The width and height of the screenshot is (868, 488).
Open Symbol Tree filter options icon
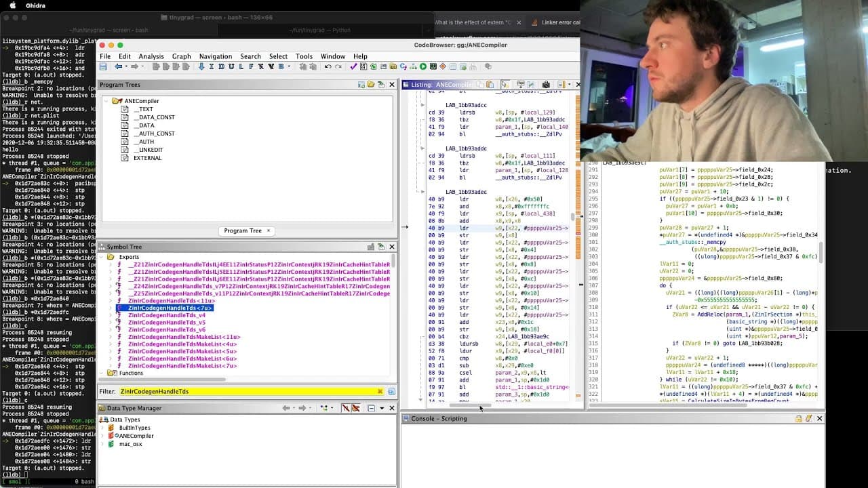pos(391,392)
